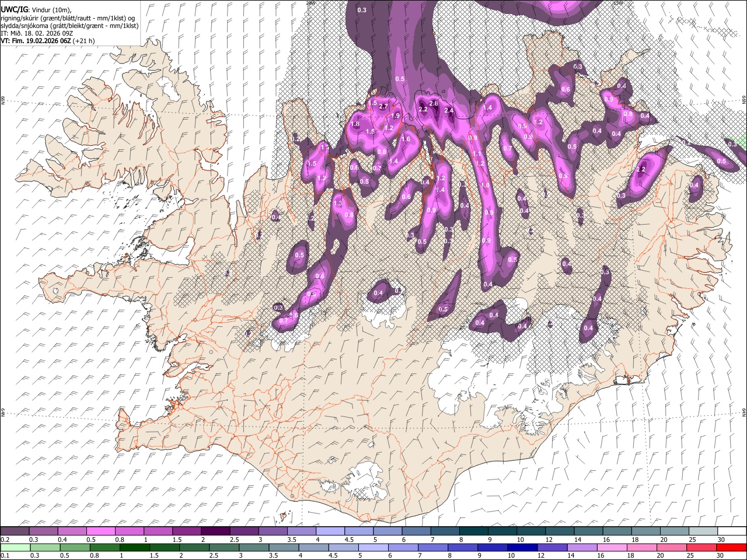
Task: Click the "VT: Fim. 19.02.2026 06Z (+21 h)" line
Action: click(48, 41)
